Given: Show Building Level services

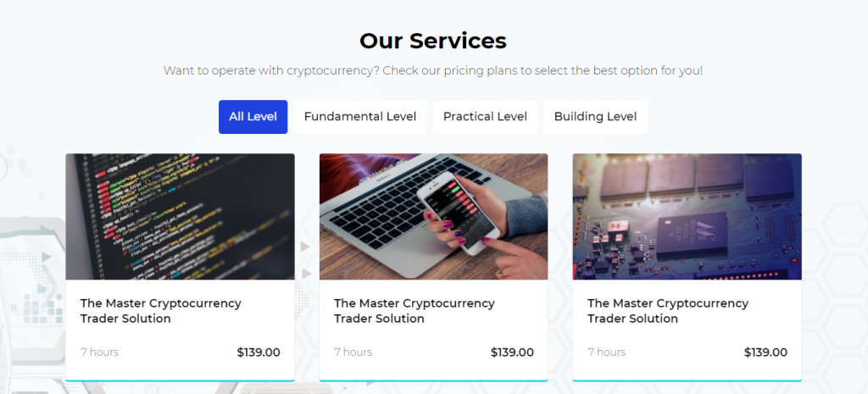Looking at the screenshot, I should 595,117.
